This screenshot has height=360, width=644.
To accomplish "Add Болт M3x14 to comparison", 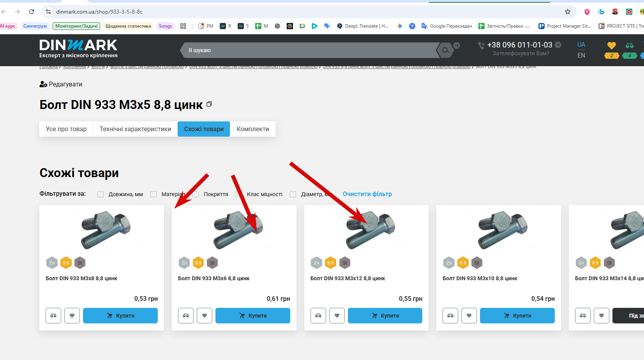I will click(583, 316).
